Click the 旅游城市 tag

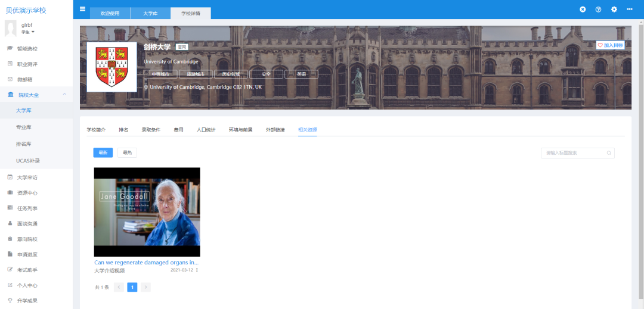pos(196,74)
